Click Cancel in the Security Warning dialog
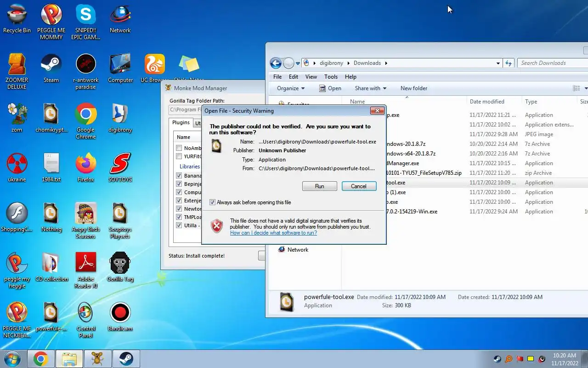 pos(359,186)
